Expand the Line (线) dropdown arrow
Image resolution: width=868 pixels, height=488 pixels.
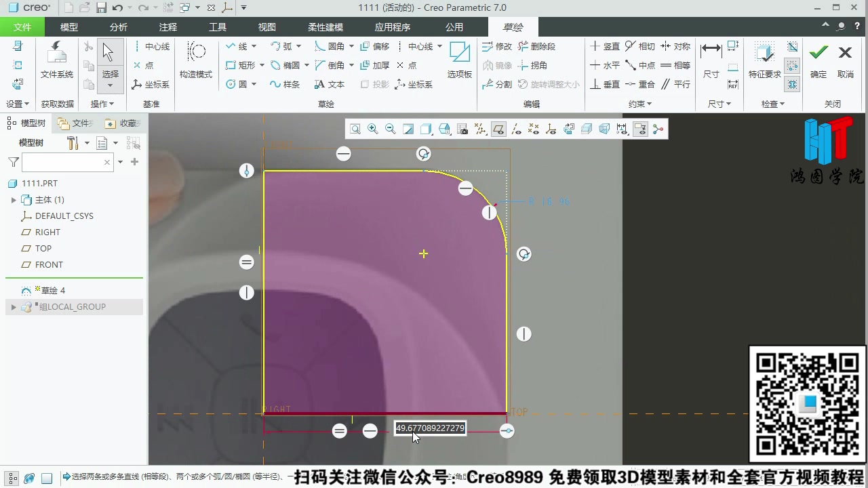(x=254, y=47)
